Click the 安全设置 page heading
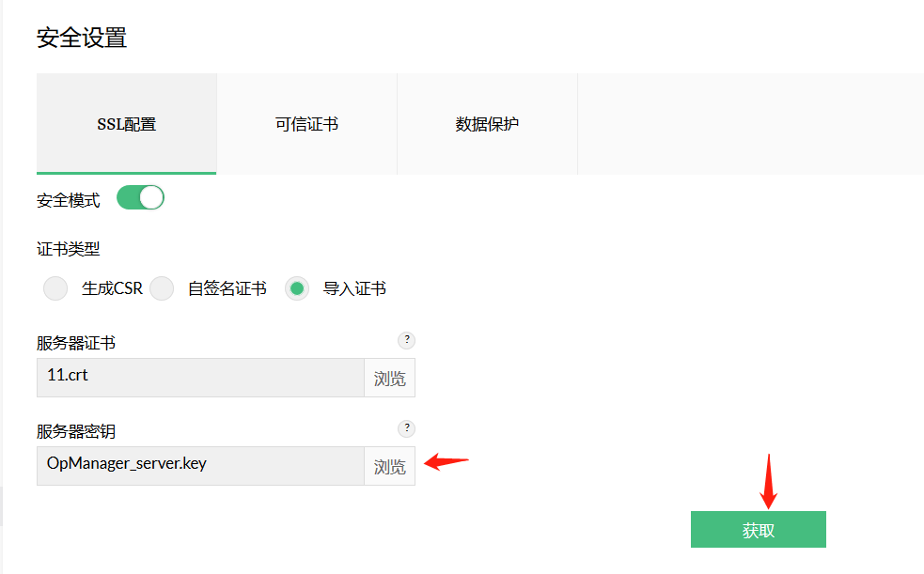Screen dimensions: 924x574 tap(82, 38)
